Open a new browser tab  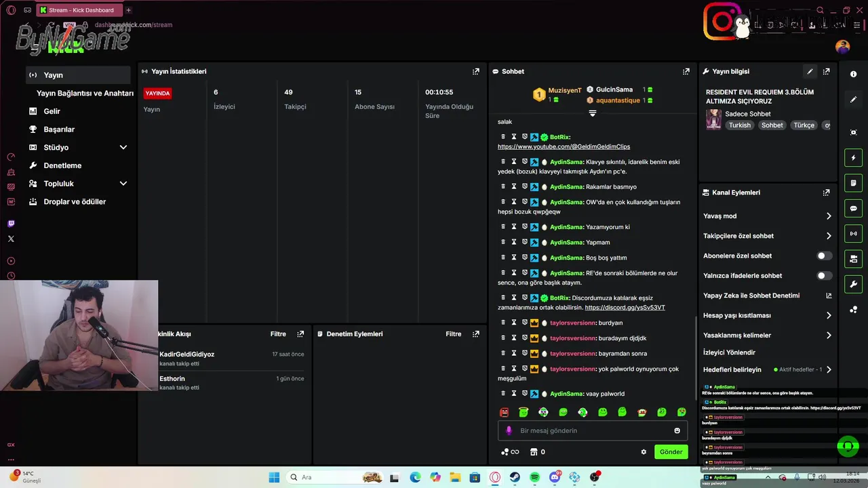(x=128, y=10)
